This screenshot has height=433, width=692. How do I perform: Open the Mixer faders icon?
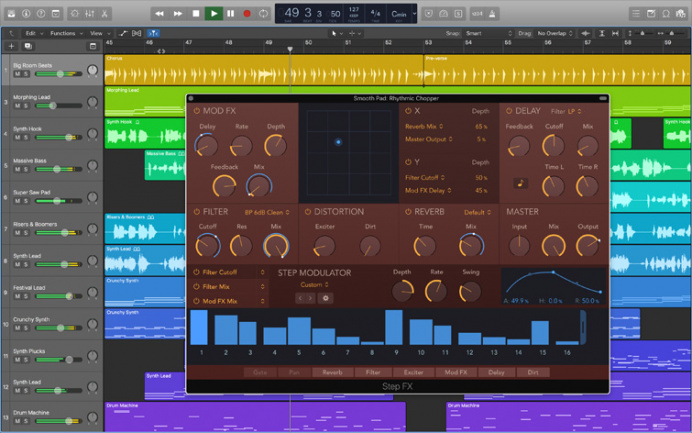pyautogui.click(x=90, y=14)
